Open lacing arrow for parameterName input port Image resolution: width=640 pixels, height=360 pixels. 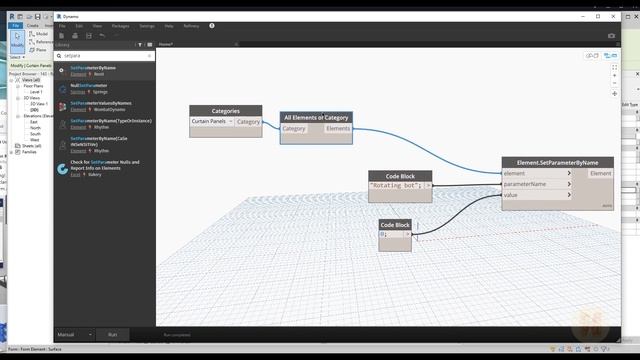[x=569, y=184]
